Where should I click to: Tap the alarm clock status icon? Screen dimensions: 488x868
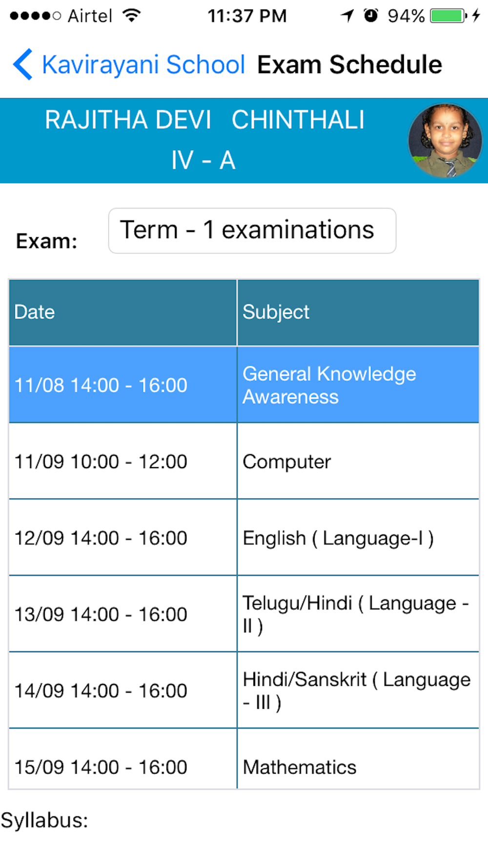pos(371,16)
